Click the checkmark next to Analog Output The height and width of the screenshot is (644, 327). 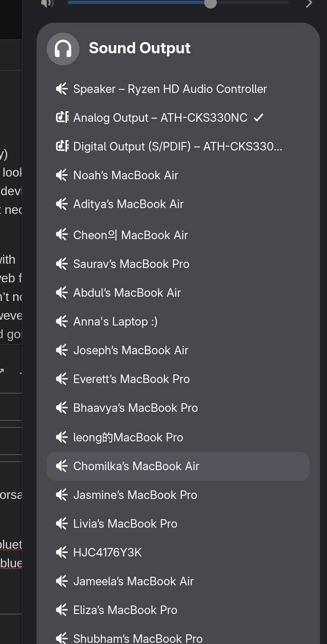258,117
